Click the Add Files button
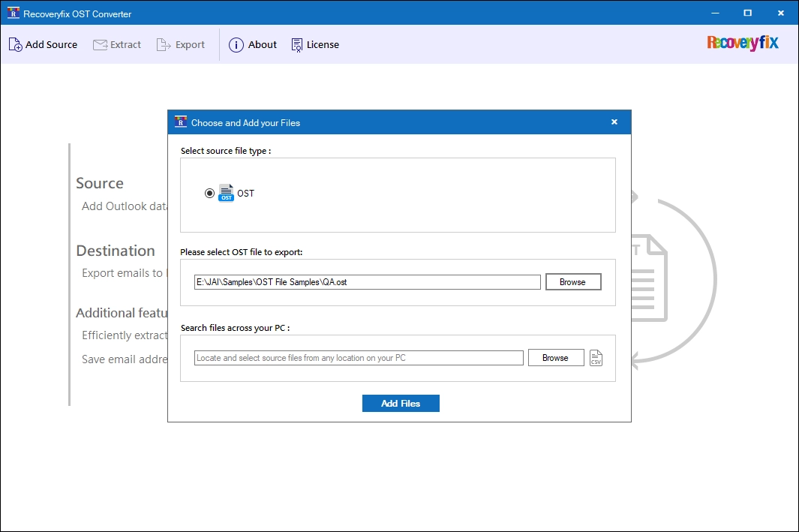This screenshot has height=532, width=799. click(x=401, y=403)
